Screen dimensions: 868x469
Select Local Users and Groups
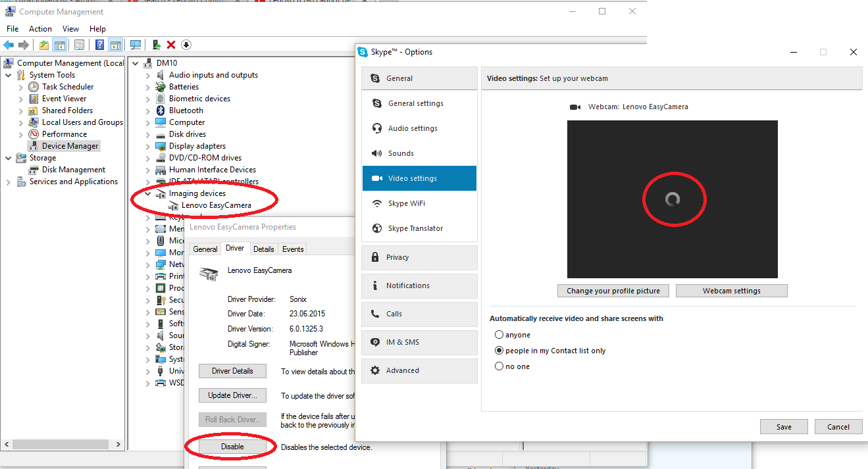(82, 122)
